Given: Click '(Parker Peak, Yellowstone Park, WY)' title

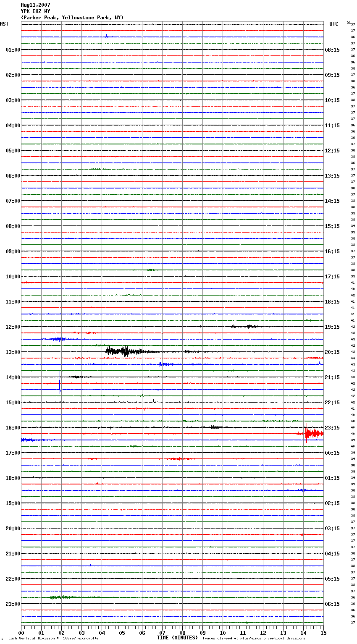Looking at the screenshot, I should pyautogui.click(x=72, y=18).
